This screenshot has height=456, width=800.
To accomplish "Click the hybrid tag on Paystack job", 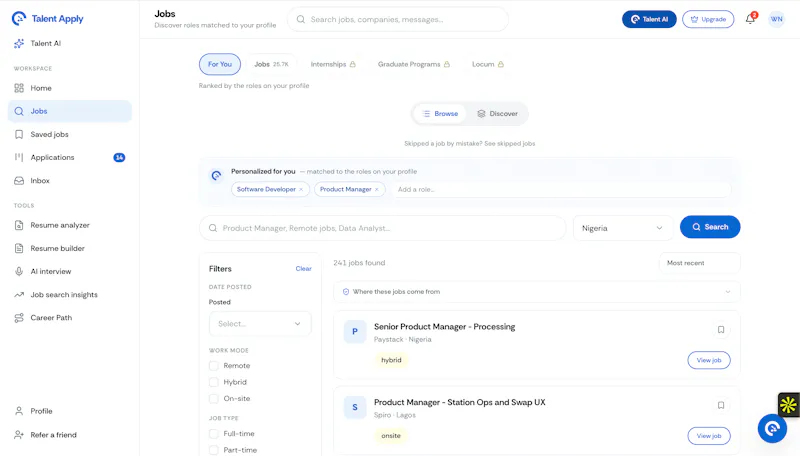I will click(391, 360).
